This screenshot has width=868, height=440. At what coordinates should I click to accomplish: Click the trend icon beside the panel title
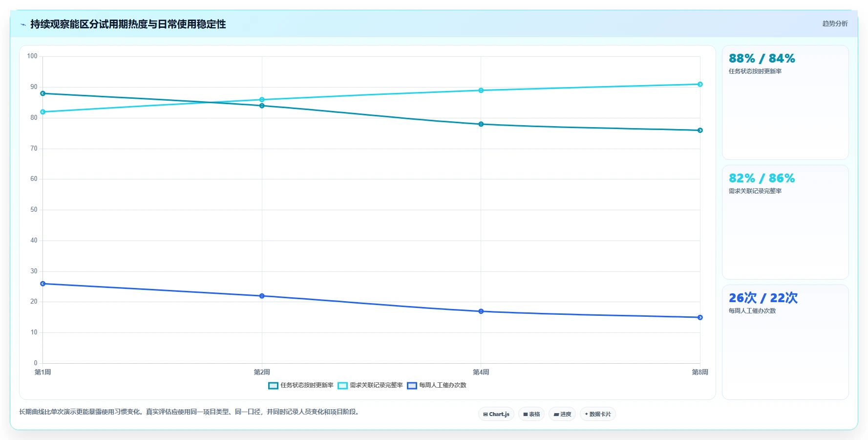(23, 24)
